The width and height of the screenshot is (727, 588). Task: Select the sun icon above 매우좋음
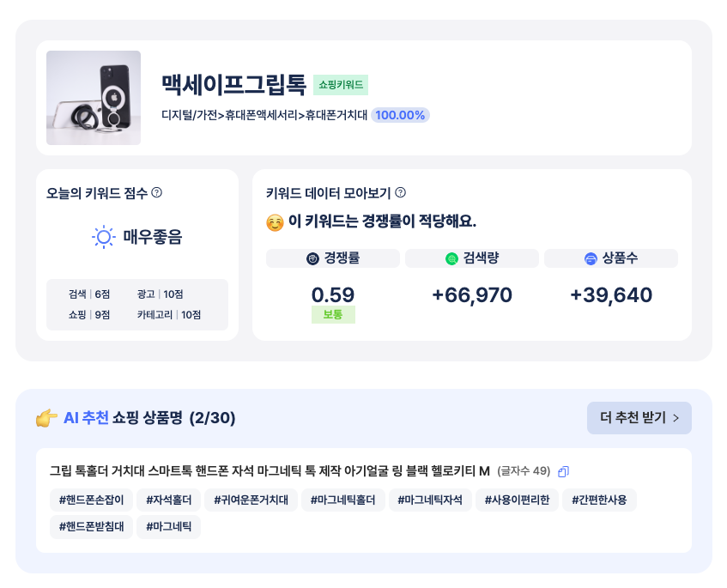[103, 237]
